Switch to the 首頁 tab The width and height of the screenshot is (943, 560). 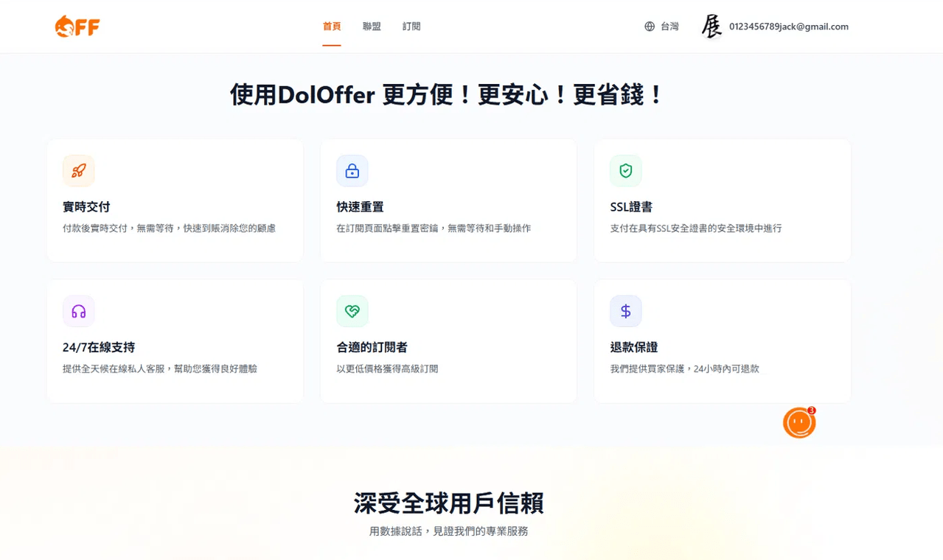point(332,27)
